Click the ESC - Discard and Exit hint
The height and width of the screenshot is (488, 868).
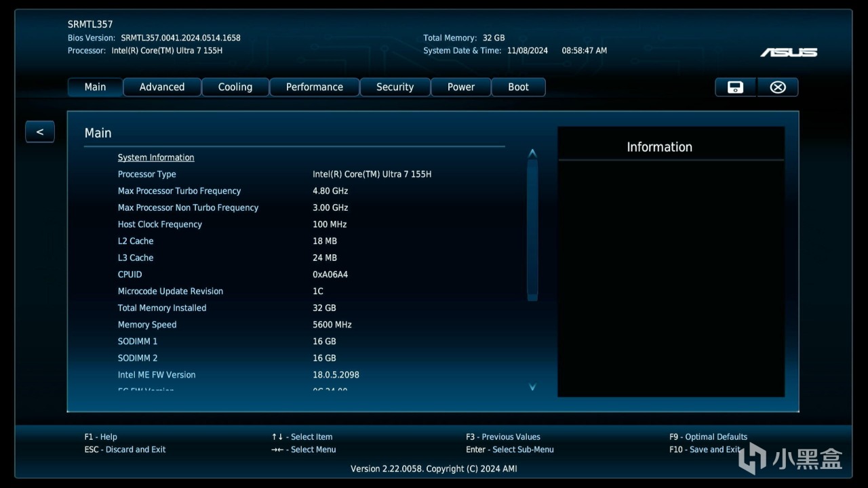pos(125,449)
